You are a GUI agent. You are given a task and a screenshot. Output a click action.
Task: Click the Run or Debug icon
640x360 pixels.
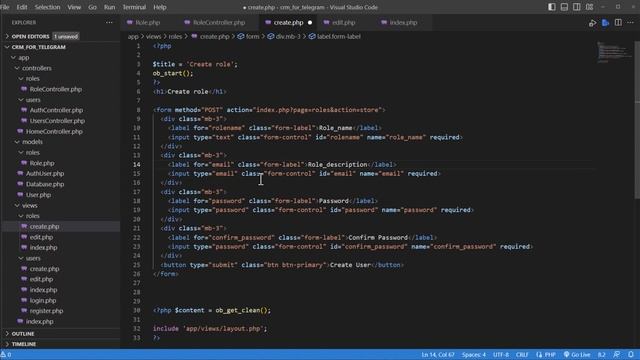pyautogui.click(x=592, y=23)
